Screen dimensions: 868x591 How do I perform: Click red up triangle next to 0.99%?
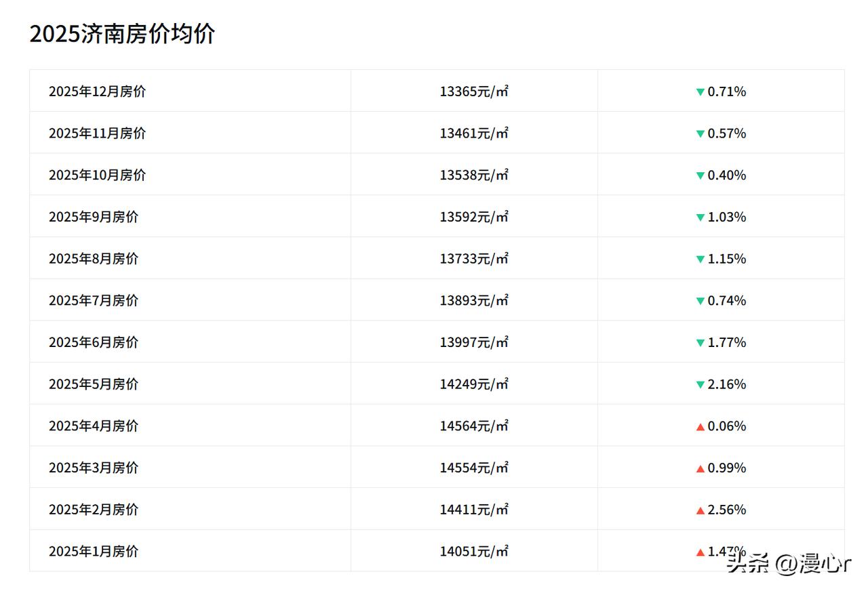(701, 468)
